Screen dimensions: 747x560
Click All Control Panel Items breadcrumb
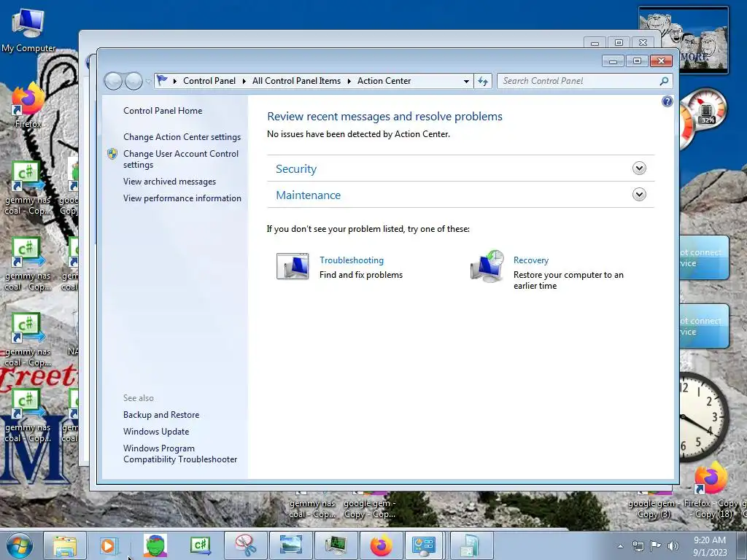[296, 81]
